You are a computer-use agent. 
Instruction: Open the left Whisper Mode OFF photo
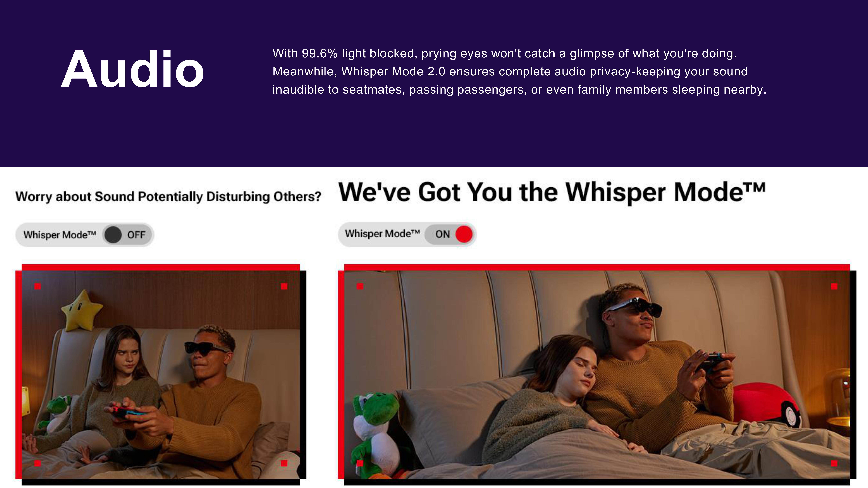click(161, 374)
